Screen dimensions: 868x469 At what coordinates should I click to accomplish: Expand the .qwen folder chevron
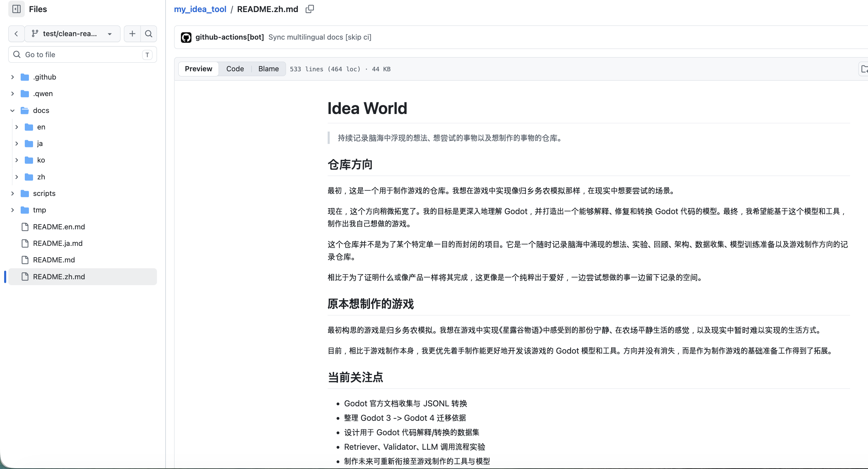tap(12, 94)
